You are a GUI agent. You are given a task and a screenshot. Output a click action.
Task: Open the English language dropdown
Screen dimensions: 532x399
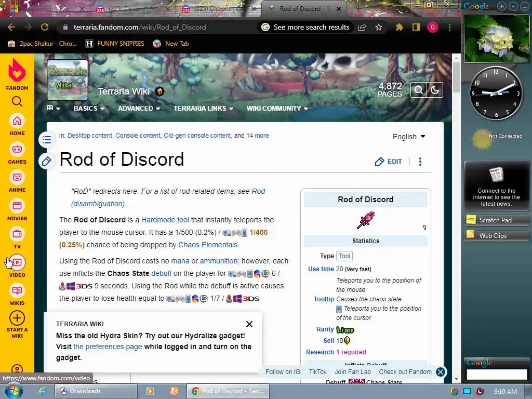409,137
